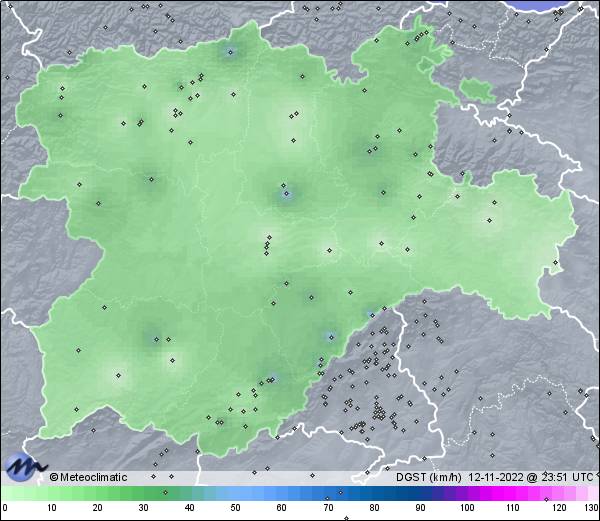Click the 50 label on the wind scale
600x521 pixels.
point(235,508)
